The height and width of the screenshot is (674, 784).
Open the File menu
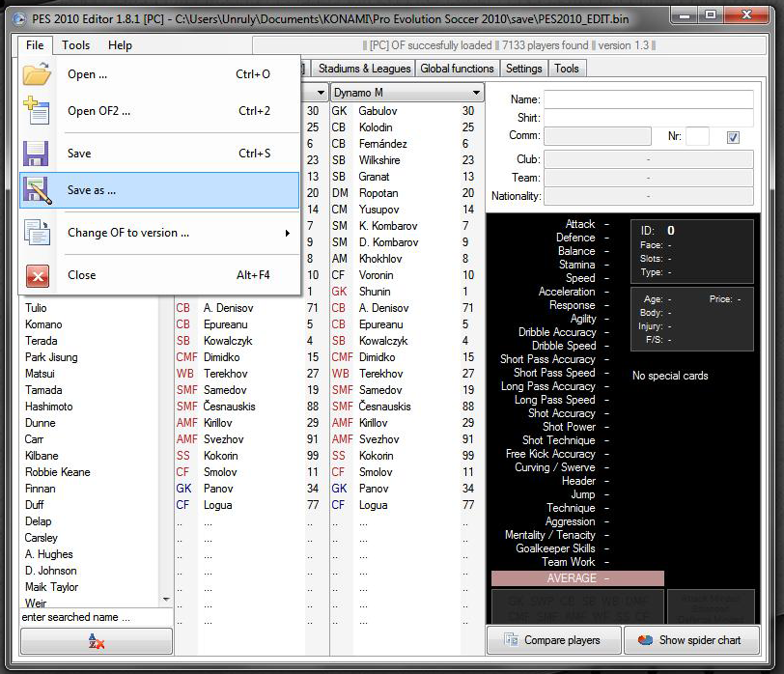(x=35, y=45)
